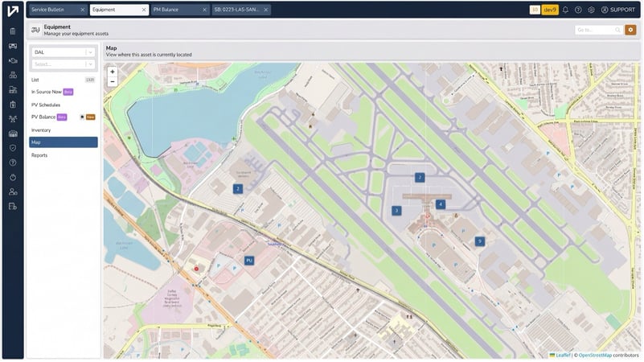The width and height of the screenshot is (644, 362).
Task: Open the List menu item
Action: click(64, 80)
